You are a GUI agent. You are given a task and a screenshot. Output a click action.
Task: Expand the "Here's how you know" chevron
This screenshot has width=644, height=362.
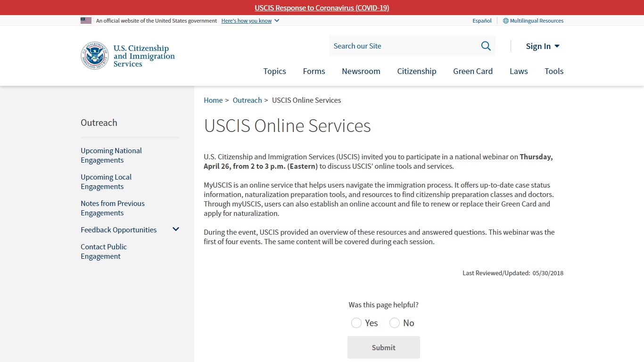277,21
